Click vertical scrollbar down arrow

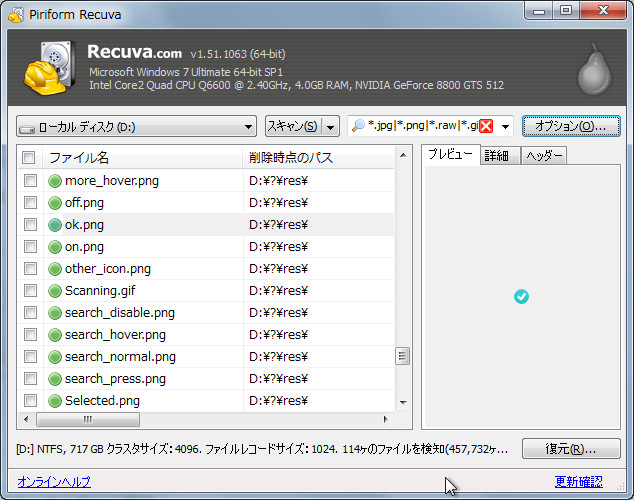tap(403, 402)
